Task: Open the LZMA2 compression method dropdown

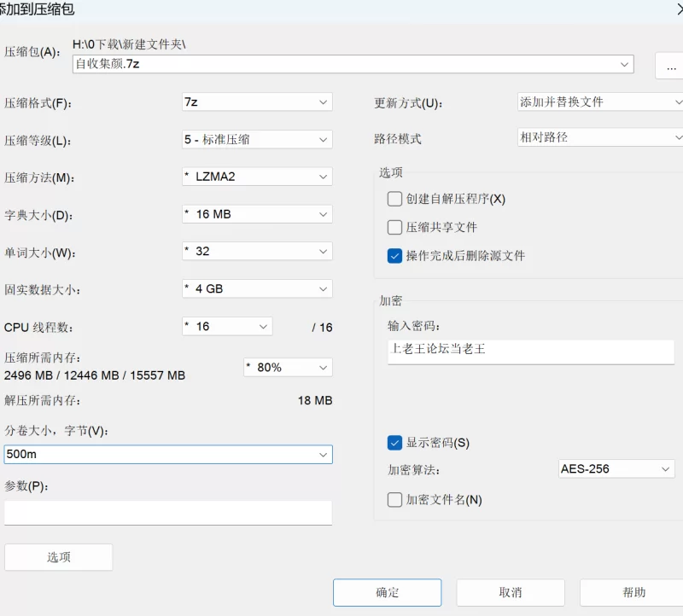Action: pyautogui.click(x=257, y=177)
